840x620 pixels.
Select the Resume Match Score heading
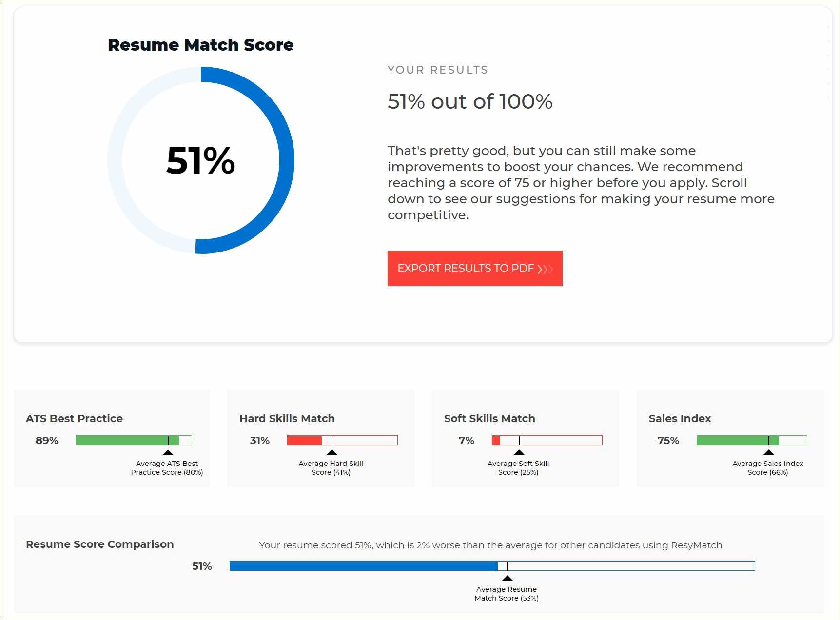[x=200, y=45]
